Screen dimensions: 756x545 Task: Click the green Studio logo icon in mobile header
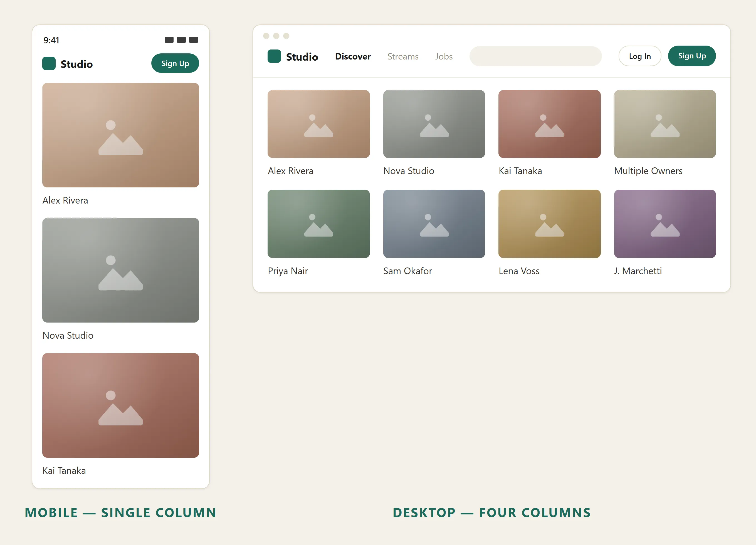click(49, 64)
